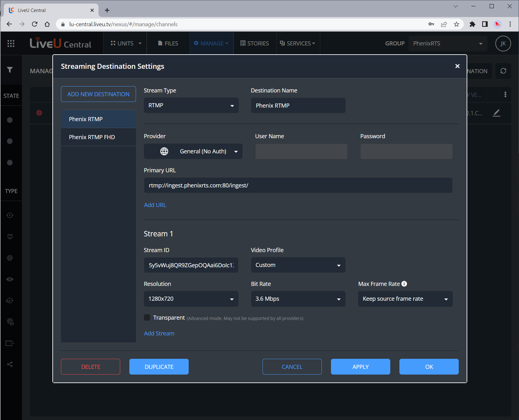Click the browser address bar URL
Viewport: 519px width, 420px height.
pos(123,24)
